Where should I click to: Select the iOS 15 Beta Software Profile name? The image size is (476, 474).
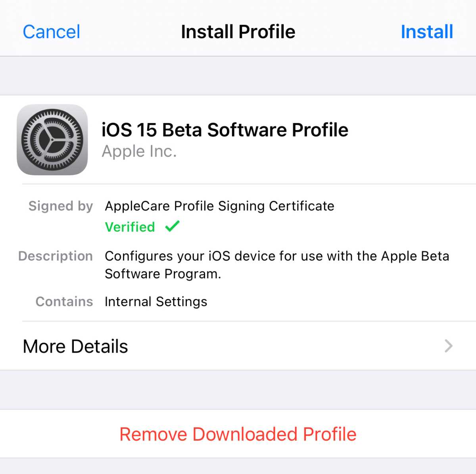[x=225, y=130]
